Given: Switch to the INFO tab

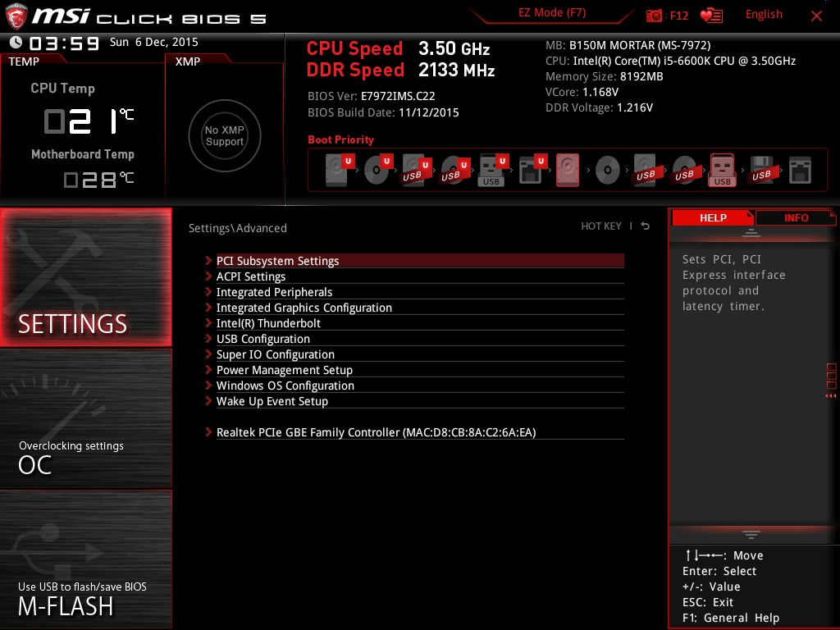Looking at the screenshot, I should pyautogui.click(x=796, y=217).
